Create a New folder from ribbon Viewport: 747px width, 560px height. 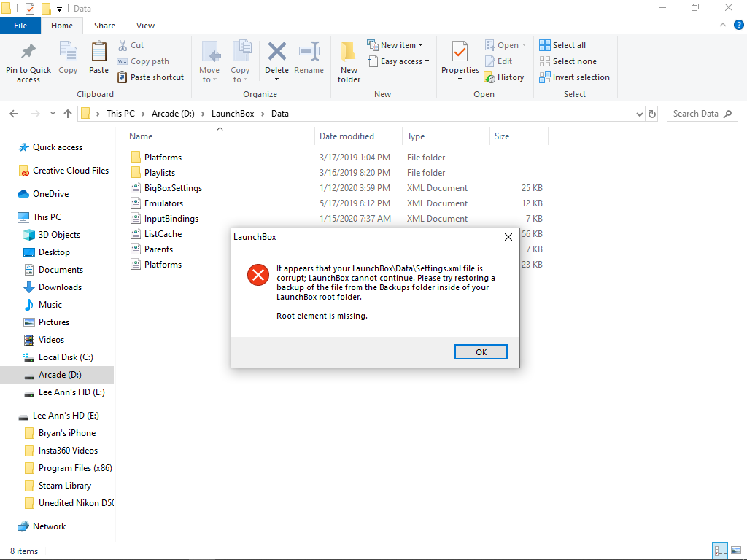pos(349,62)
